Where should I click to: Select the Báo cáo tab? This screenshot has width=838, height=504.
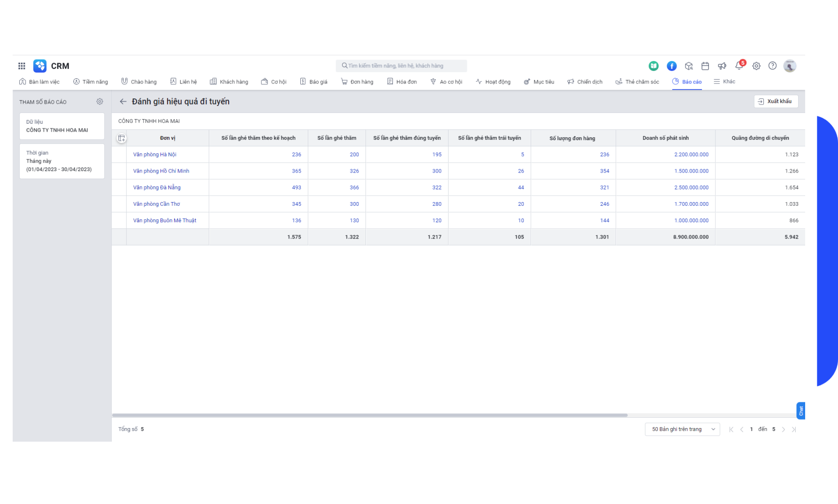(687, 82)
